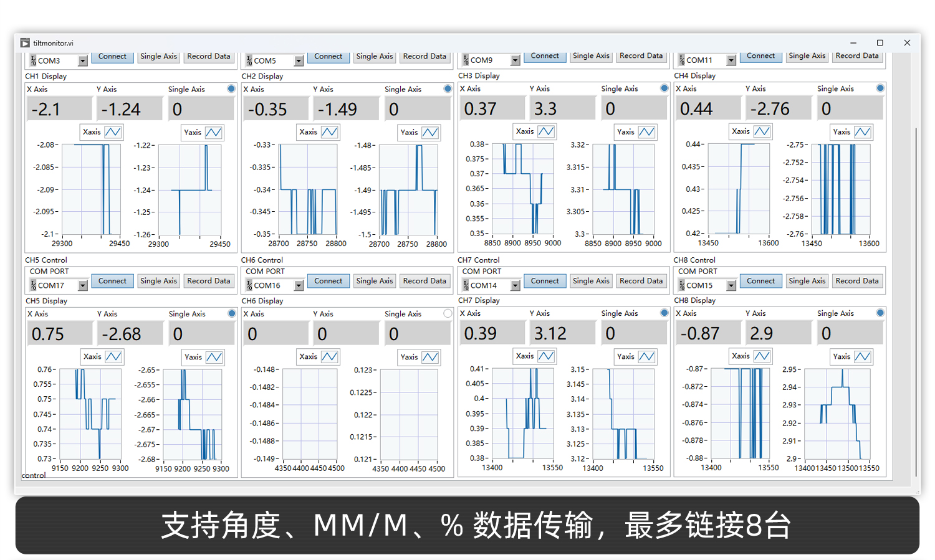Click Single Axis button in CH7 Control

click(591, 282)
